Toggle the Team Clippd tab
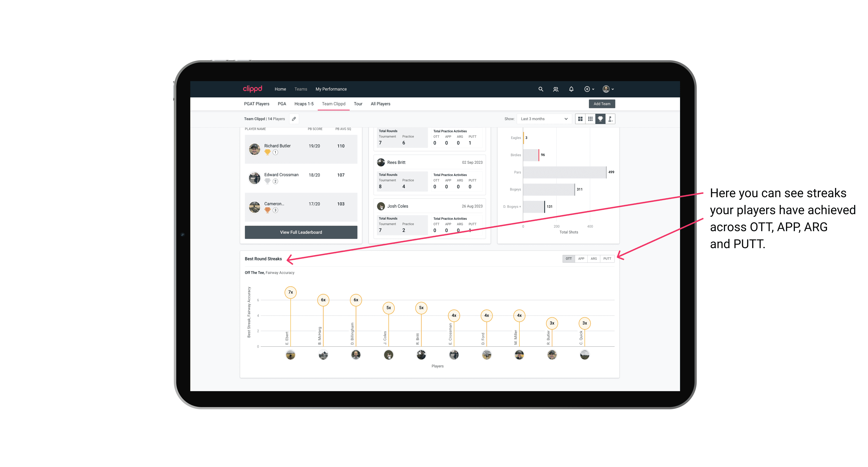 (334, 104)
